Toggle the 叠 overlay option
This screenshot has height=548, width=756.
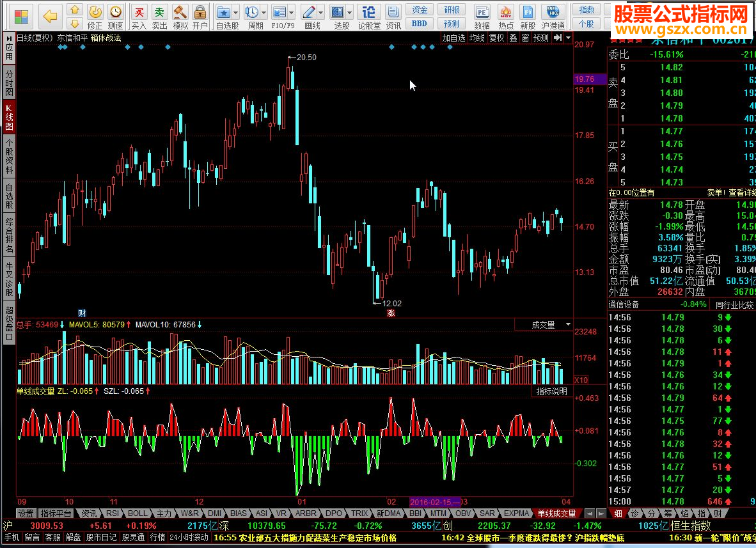tap(513, 38)
